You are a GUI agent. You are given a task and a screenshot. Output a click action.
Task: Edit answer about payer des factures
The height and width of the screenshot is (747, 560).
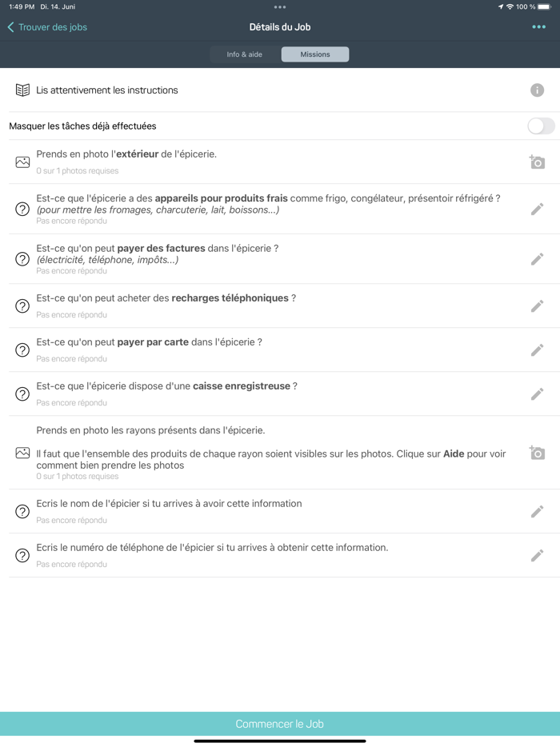click(x=537, y=259)
